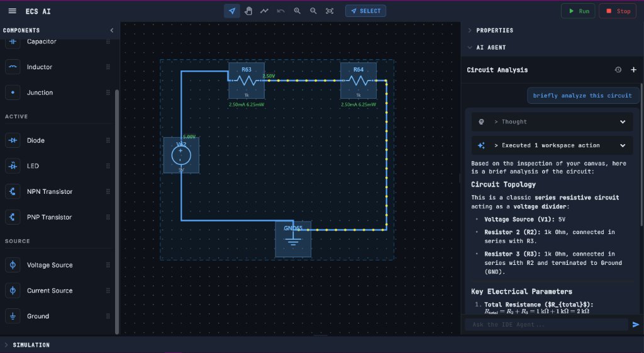Open chat history clock icon
This screenshot has height=353, width=644.
618,70
